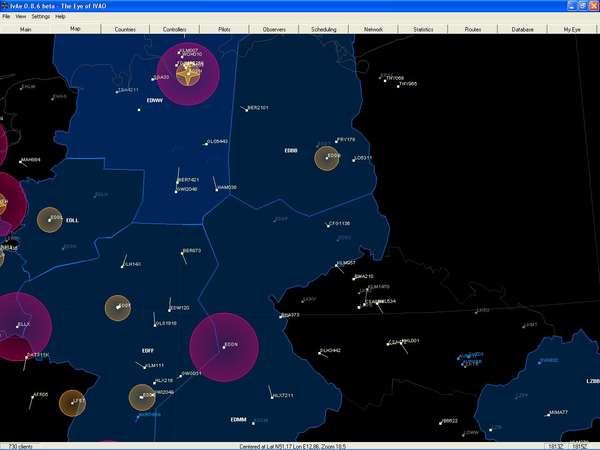Select aircraft KLM057 near Czech border
Screen dimensions: 600x450
[x=346, y=263]
